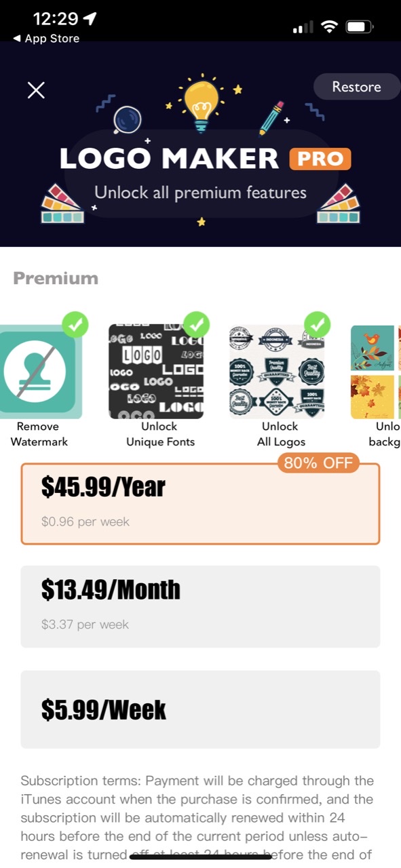Tap green checkmark on All Logos

pyautogui.click(x=317, y=324)
